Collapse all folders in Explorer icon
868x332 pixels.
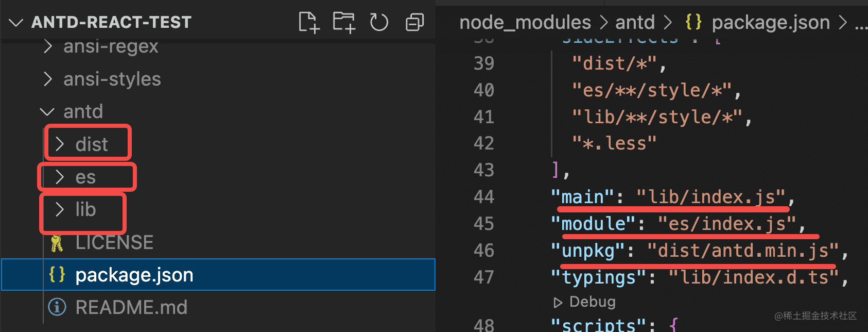(414, 22)
